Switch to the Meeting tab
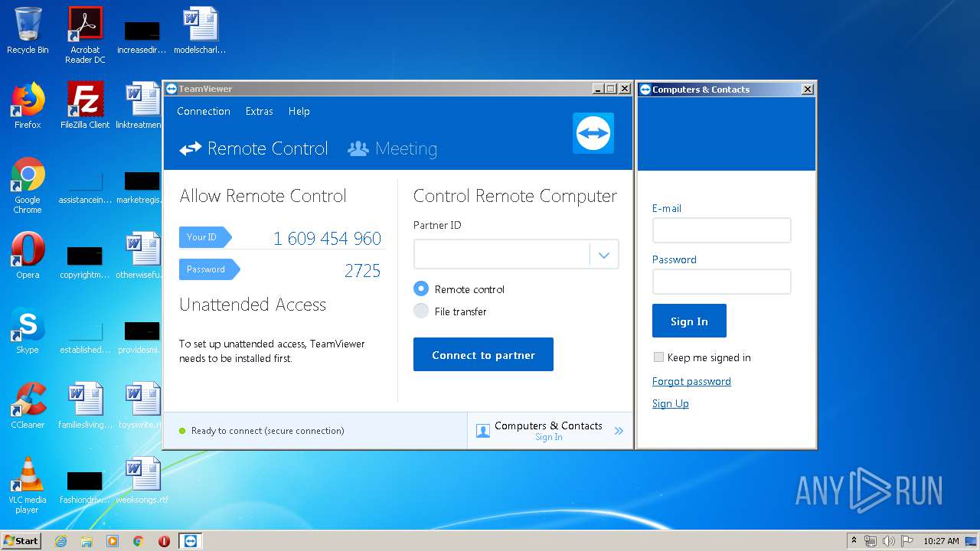Screen dimensions: 980x551 coord(393,148)
